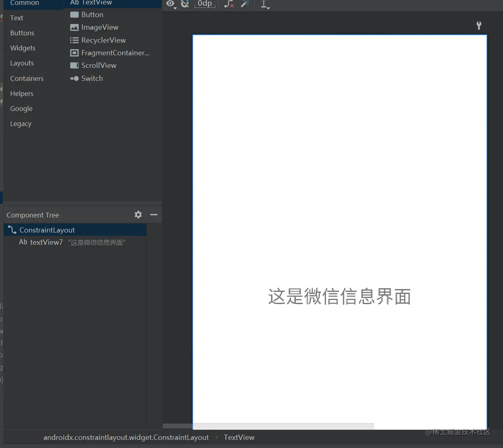The width and height of the screenshot is (503, 448).
Task: Open the default margins 0dp dropdown
Action: [205, 4]
